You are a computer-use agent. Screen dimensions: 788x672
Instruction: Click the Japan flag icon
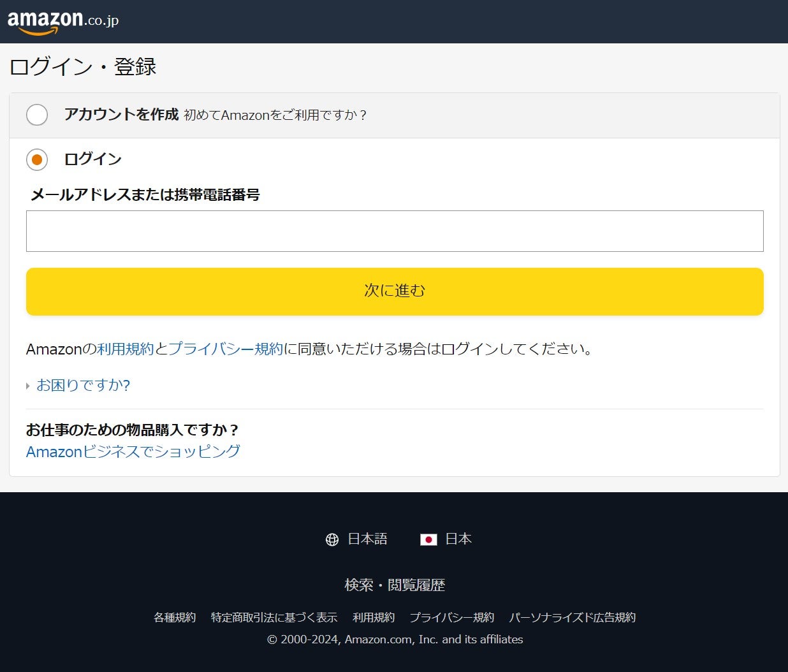[x=428, y=539]
